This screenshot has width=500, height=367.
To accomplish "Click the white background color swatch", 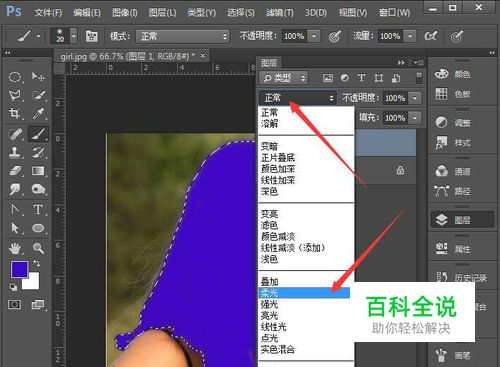I will coord(33,284).
